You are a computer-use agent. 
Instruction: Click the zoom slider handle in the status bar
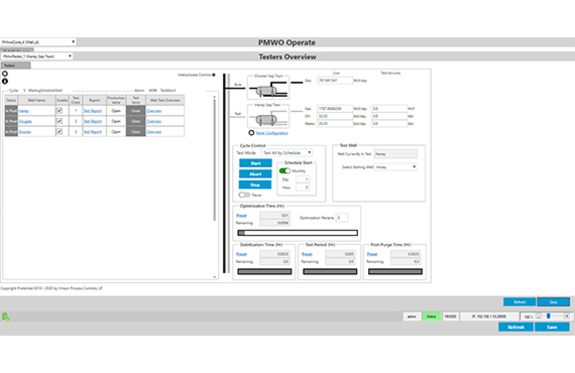pos(549,316)
